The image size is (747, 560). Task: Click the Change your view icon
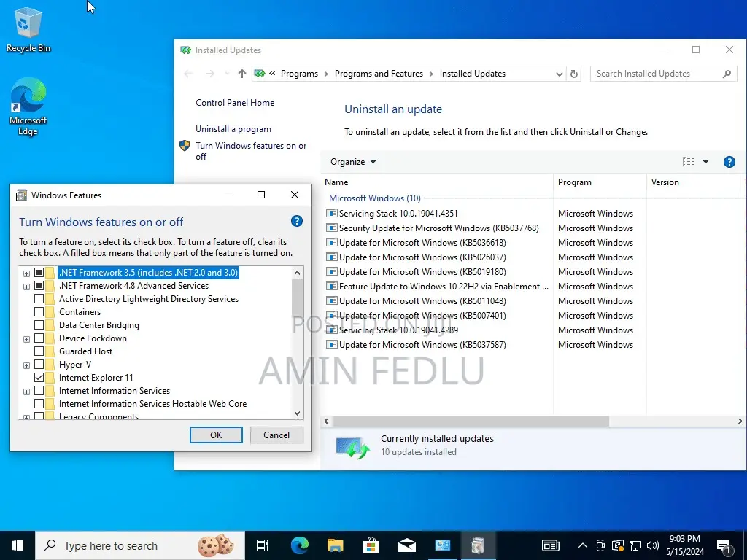[689, 161]
